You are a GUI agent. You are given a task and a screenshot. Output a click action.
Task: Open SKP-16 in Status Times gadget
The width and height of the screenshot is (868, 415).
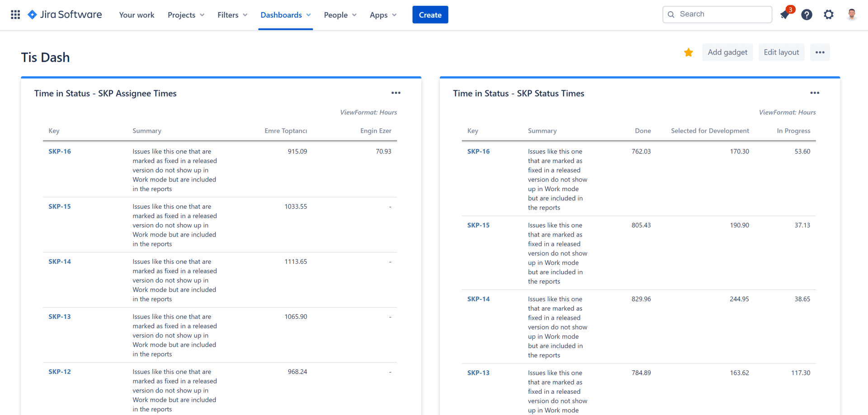478,152
